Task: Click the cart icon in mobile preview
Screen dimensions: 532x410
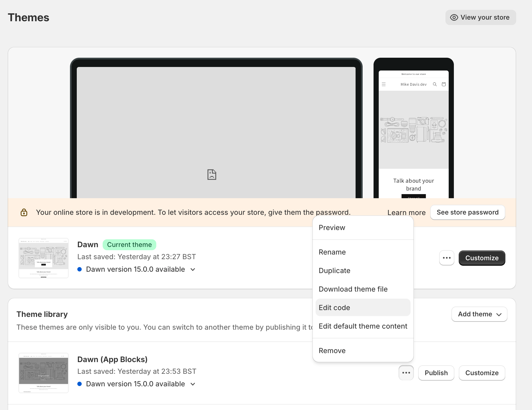Action: pos(444,84)
